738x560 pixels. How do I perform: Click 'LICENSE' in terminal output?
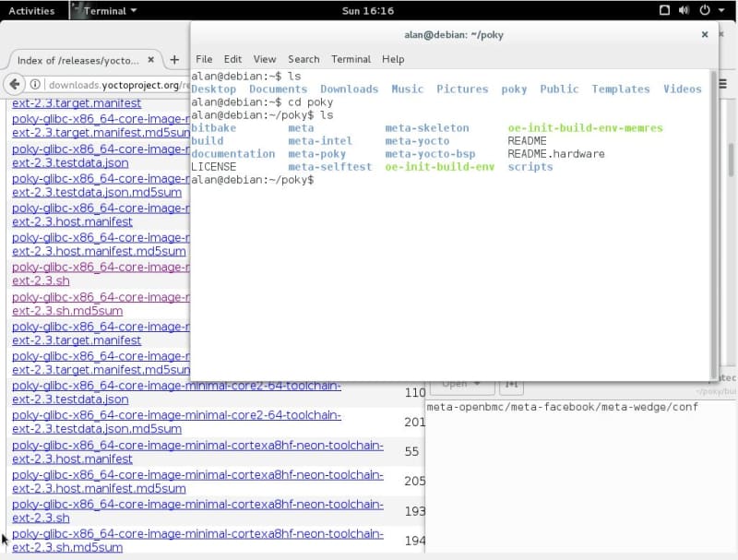point(213,167)
